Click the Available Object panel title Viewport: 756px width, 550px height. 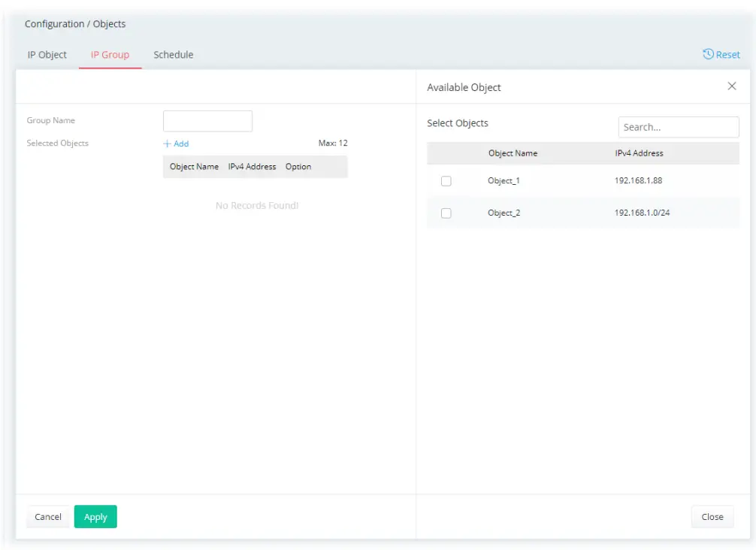coord(464,88)
